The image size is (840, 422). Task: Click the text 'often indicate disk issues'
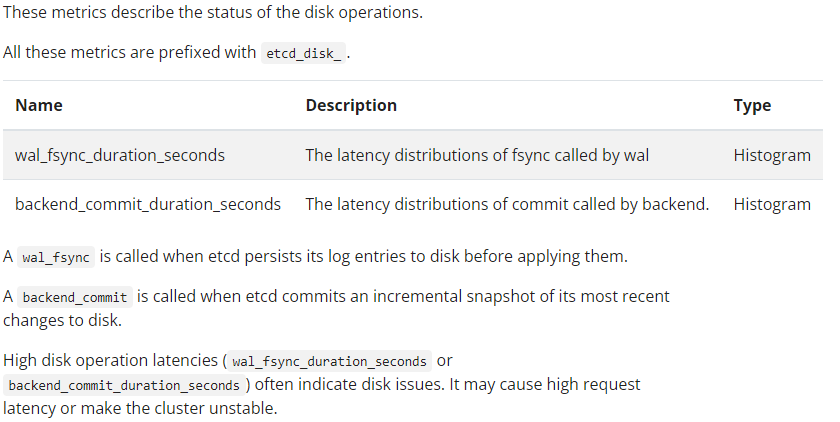(347, 384)
